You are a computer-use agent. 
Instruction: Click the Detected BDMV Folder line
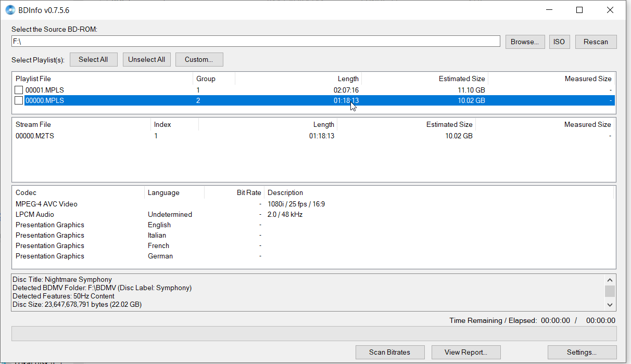pos(102,288)
